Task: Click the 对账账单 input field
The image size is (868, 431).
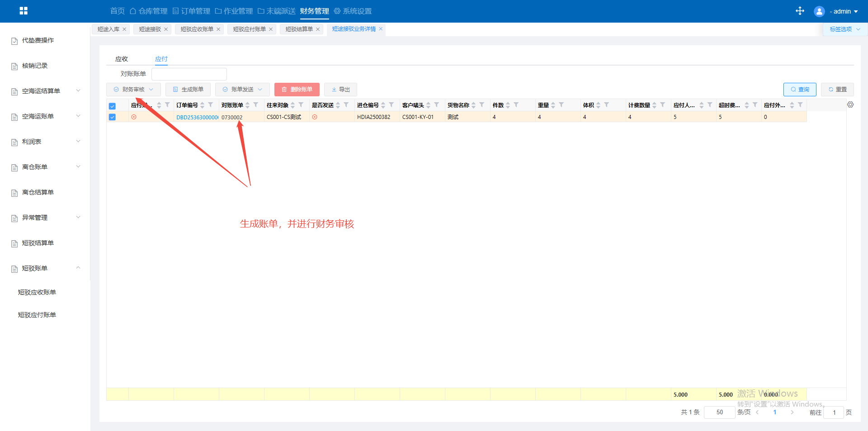Action: [189, 74]
